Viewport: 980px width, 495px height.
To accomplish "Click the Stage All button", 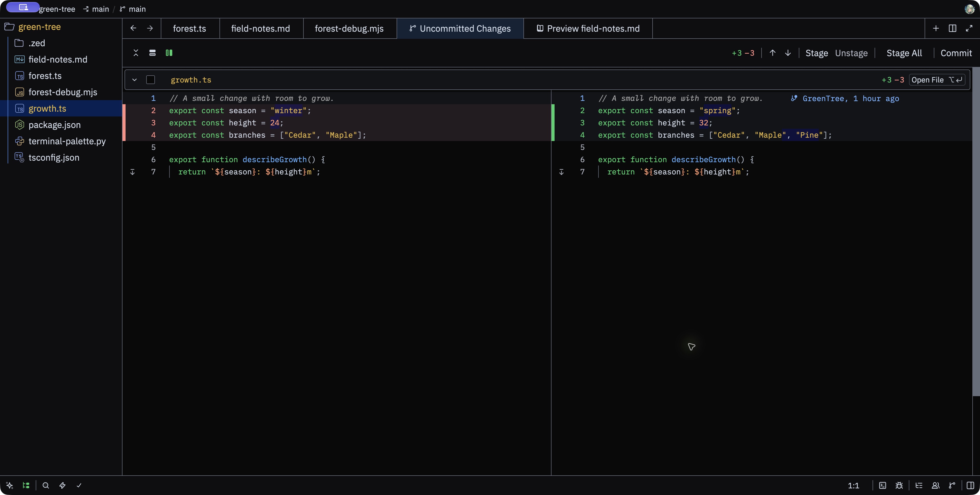I will pyautogui.click(x=904, y=53).
